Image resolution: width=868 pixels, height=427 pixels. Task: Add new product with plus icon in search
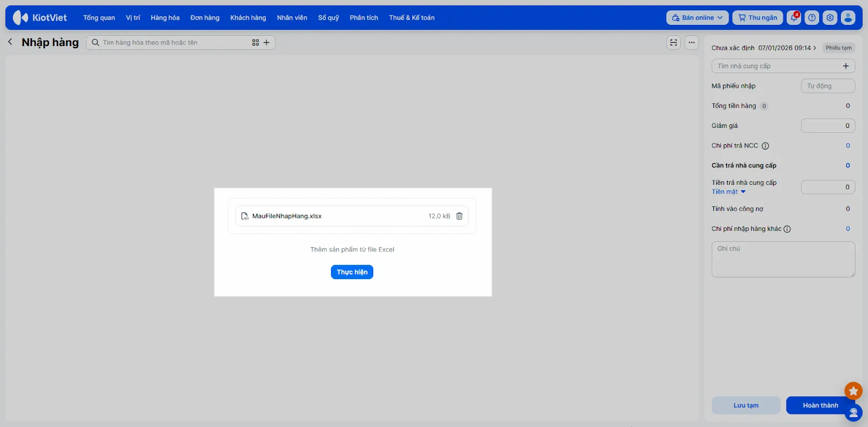(x=266, y=42)
